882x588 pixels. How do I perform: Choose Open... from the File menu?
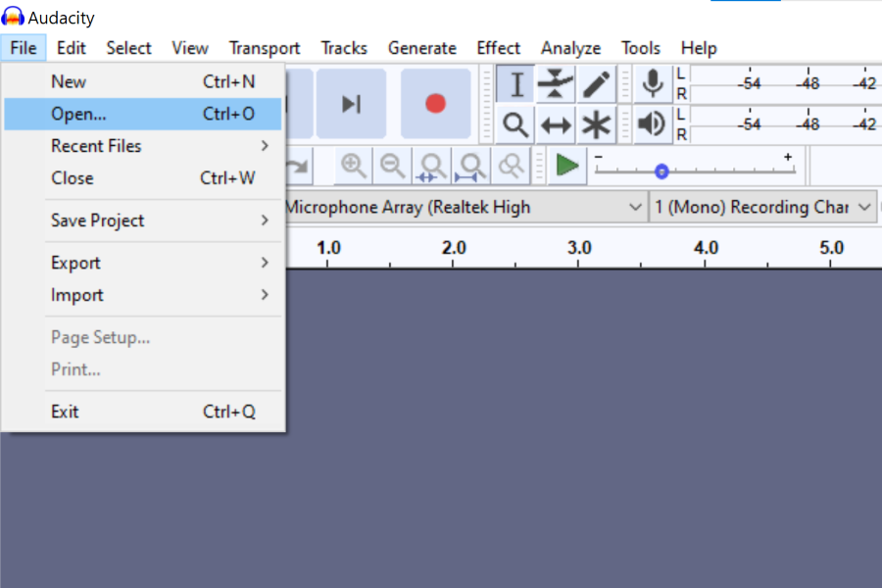(143, 115)
